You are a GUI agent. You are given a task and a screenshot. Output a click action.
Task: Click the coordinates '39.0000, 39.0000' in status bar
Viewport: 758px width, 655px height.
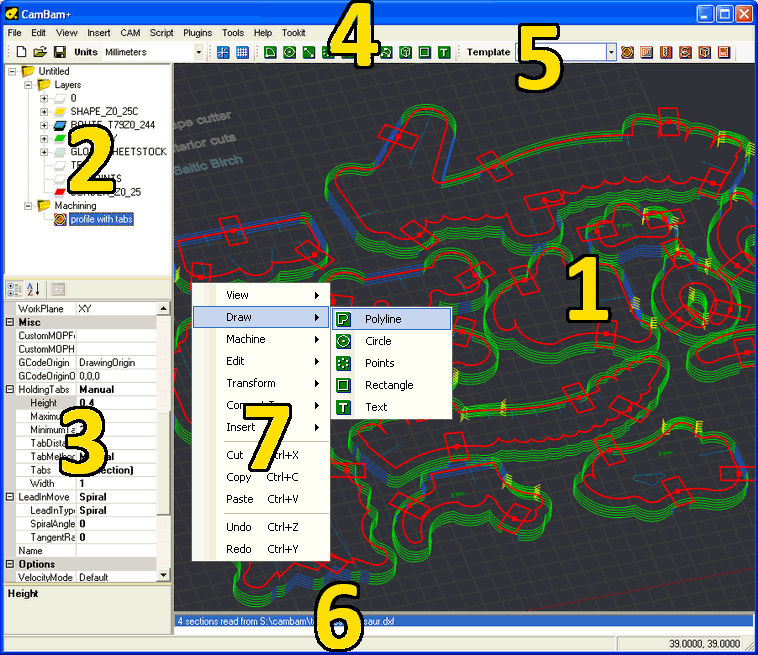pos(704,644)
